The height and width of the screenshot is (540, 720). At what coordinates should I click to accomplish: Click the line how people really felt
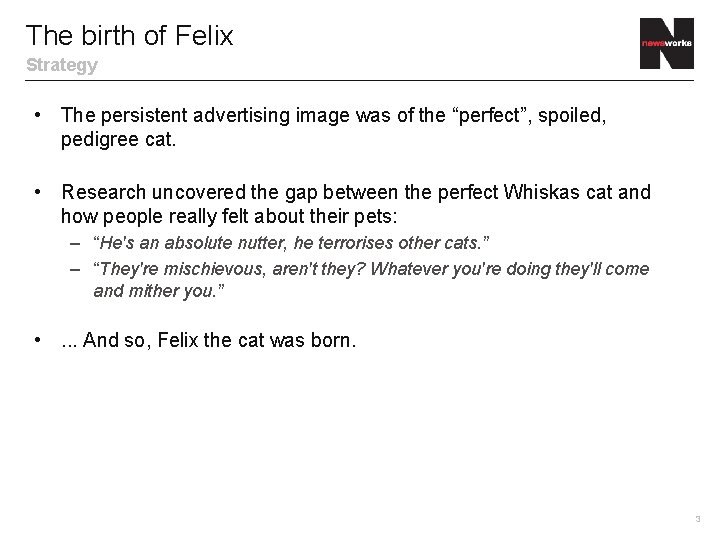pyautogui.click(x=229, y=216)
